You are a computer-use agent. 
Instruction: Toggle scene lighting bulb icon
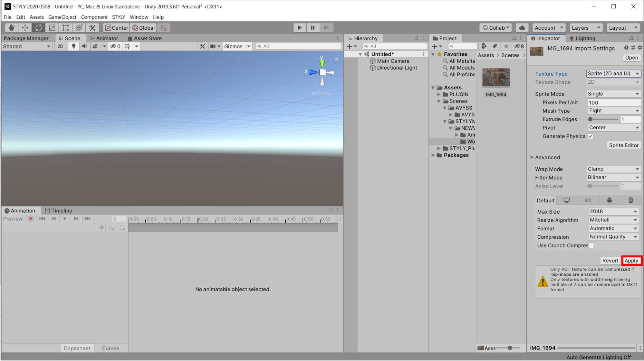[x=73, y=46]
